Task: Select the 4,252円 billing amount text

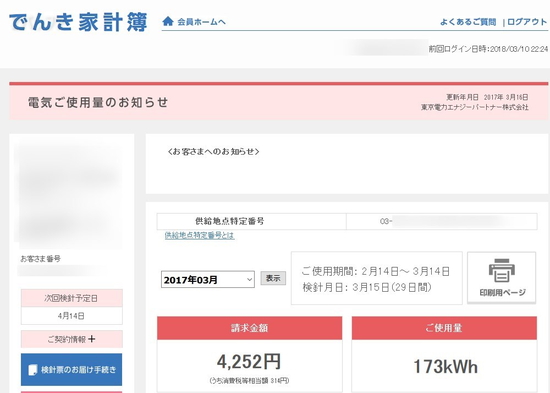Action: (249, 361)
